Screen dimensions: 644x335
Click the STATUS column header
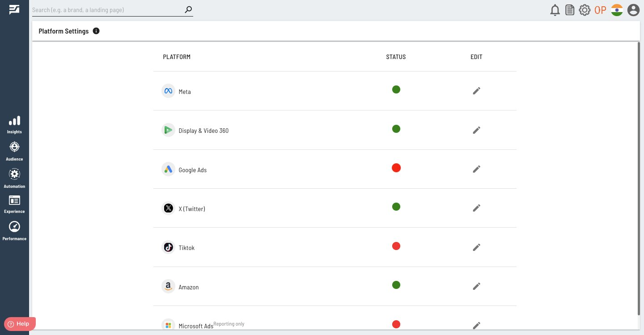[396, 57]
